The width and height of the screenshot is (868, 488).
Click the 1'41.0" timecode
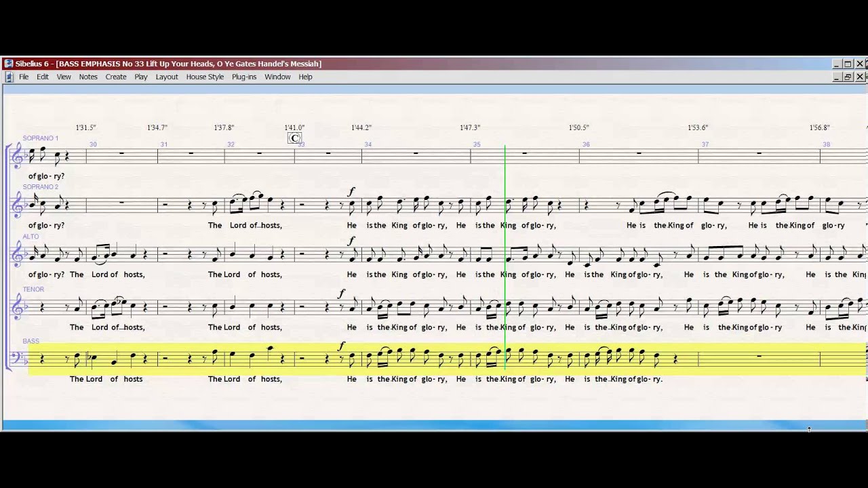pyautogui.click(x=294, y=127)
